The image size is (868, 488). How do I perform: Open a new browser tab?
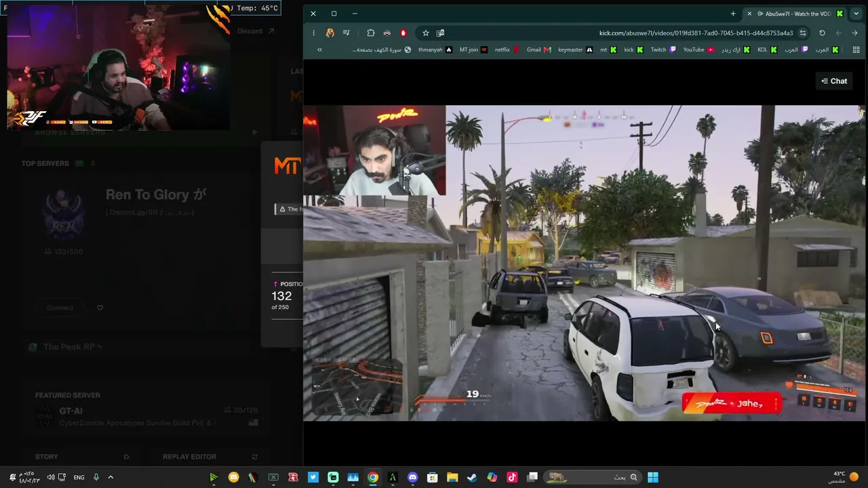[x=733, y=14]
